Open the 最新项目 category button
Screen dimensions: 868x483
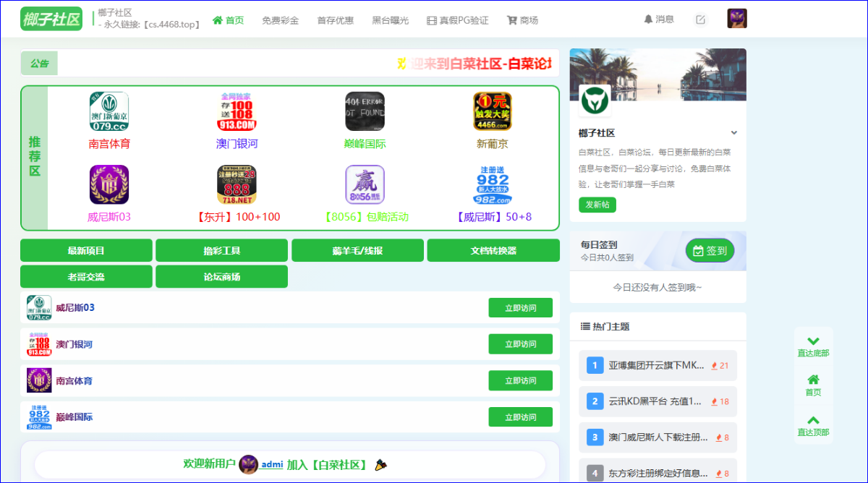pos(86,250)
